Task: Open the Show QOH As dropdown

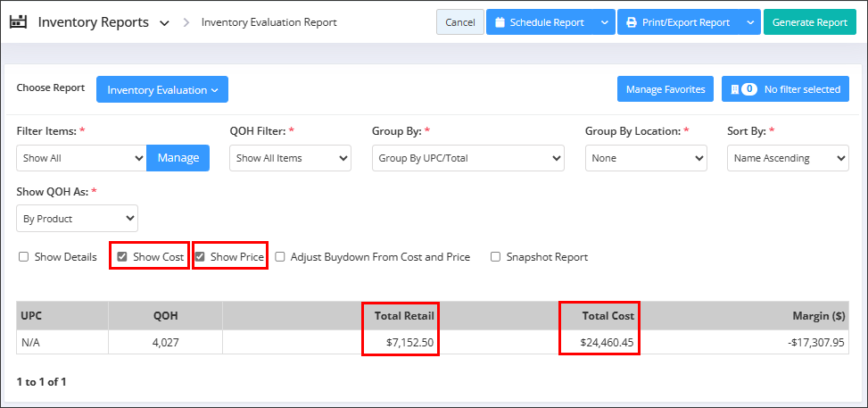Action: 77,219
